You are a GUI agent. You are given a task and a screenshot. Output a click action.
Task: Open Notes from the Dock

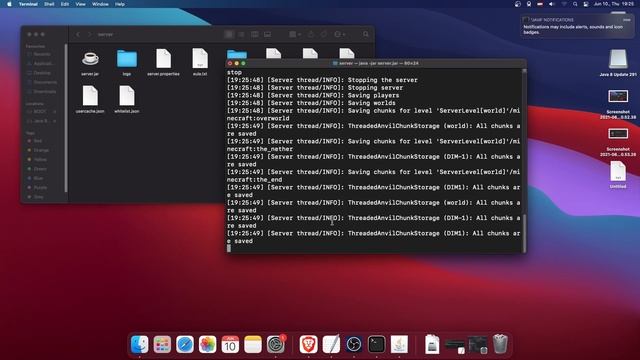click(x=253, y=344)
